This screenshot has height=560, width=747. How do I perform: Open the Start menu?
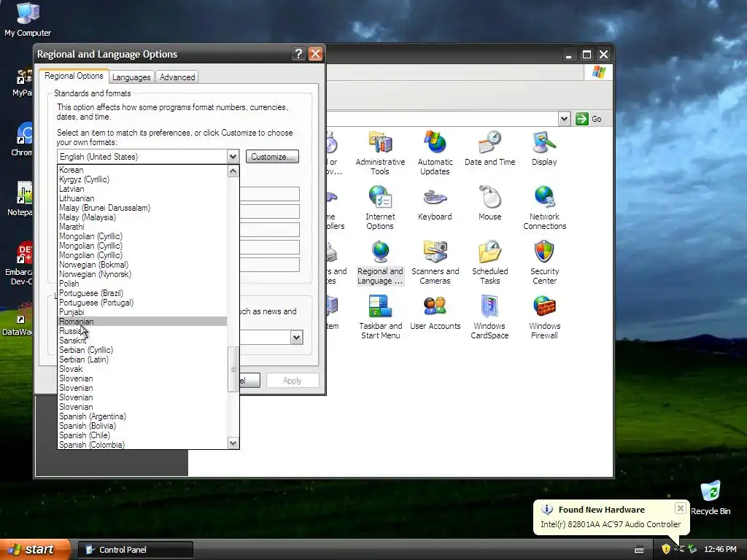pos(35,549)
